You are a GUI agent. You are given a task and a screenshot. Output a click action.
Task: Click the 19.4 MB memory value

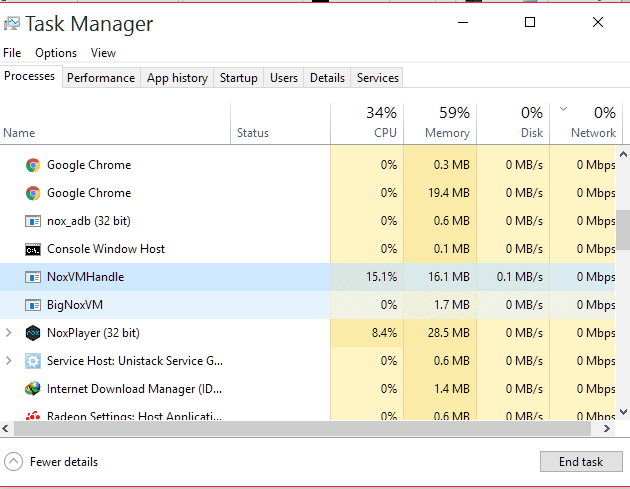[448, 193]
